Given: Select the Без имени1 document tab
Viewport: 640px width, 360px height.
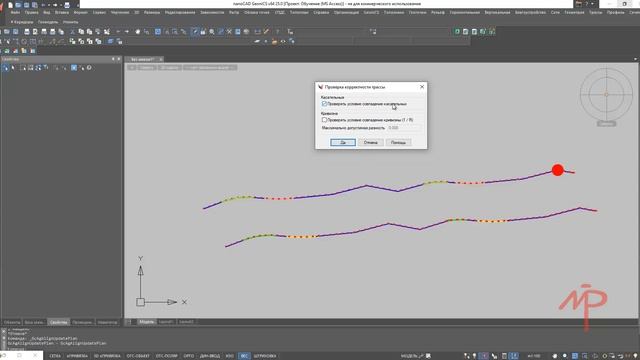Looking at the screenshot, I should coord(143,59).
